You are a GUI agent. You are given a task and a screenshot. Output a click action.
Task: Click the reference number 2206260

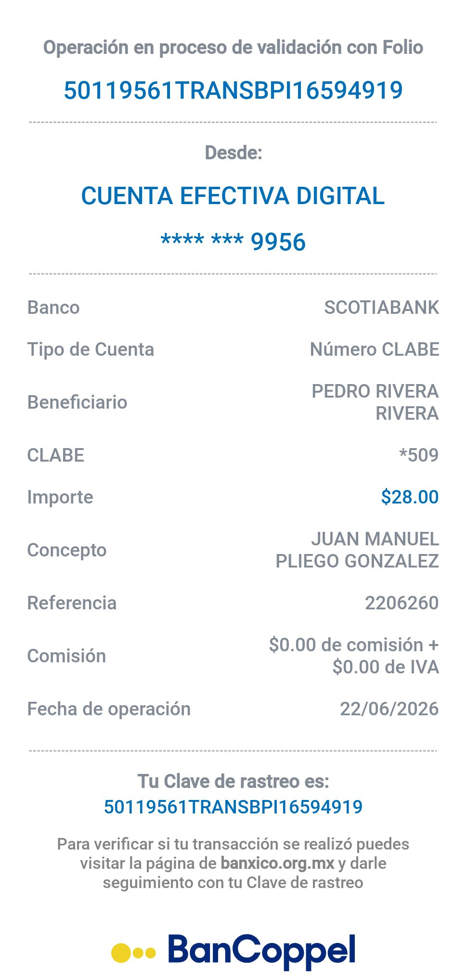[402, 603]
